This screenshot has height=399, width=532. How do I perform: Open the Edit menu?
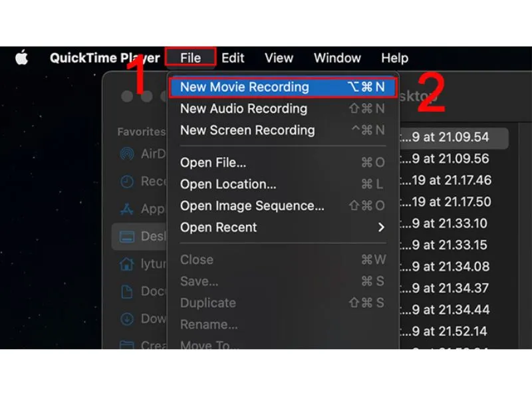point(233,58)
